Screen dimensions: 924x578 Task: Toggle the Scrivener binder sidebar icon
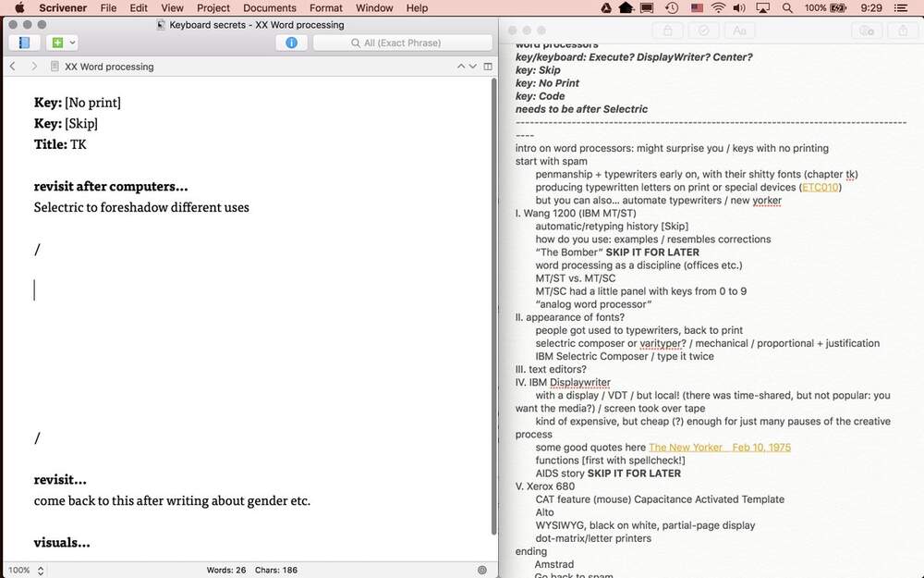point(24,43)
